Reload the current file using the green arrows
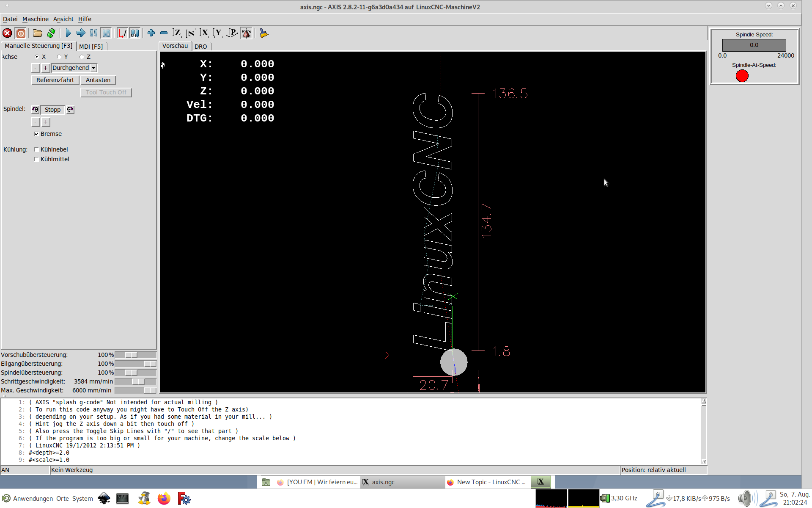The height and width of the screenshot is (508, 812). coord(51,33)
